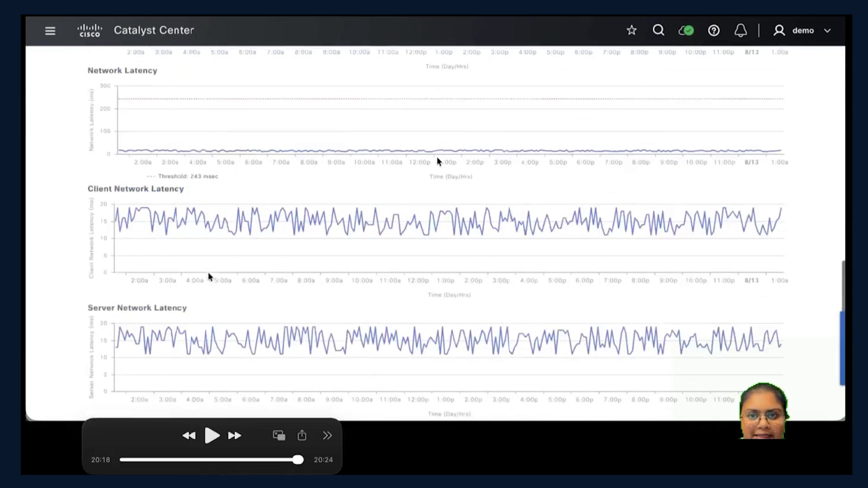This screenshot has width=868, height=488.
Task: Click 8/13 label on Network Latency axis
Action: pyautogui.click(x=751, y=162)
